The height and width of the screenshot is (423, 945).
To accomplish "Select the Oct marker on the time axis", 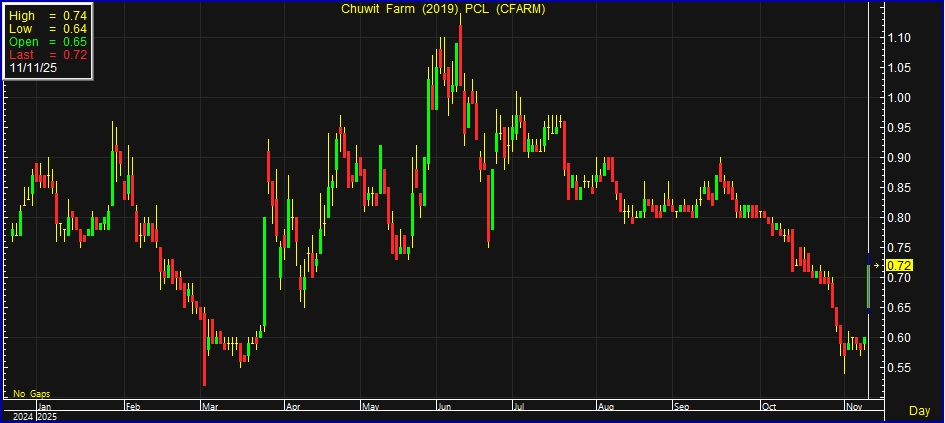I will point(768,407).
